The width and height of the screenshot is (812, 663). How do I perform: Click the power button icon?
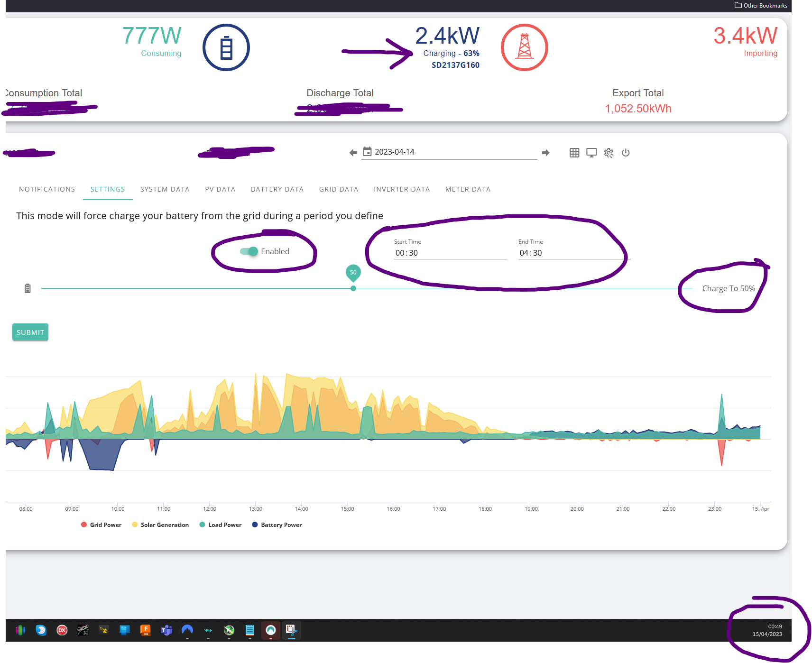click(626, 153)
